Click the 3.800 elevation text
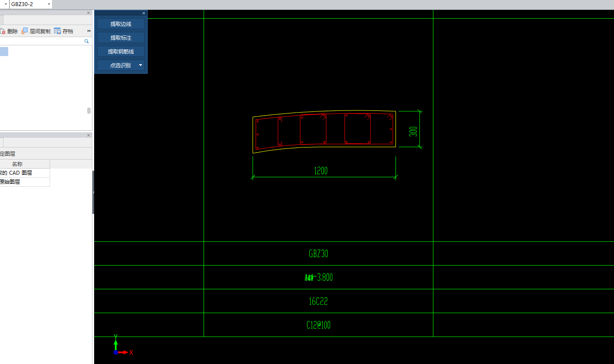 [x=325, y=277]
